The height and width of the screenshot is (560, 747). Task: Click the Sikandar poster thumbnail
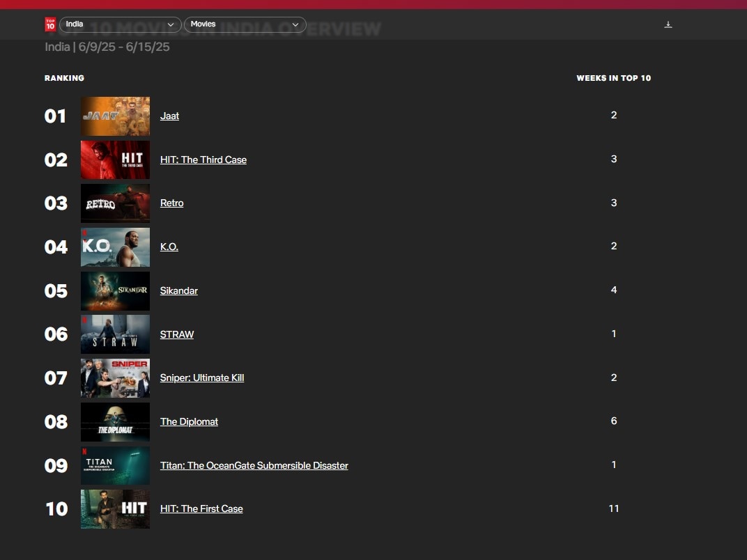click(x=115, y=291)
